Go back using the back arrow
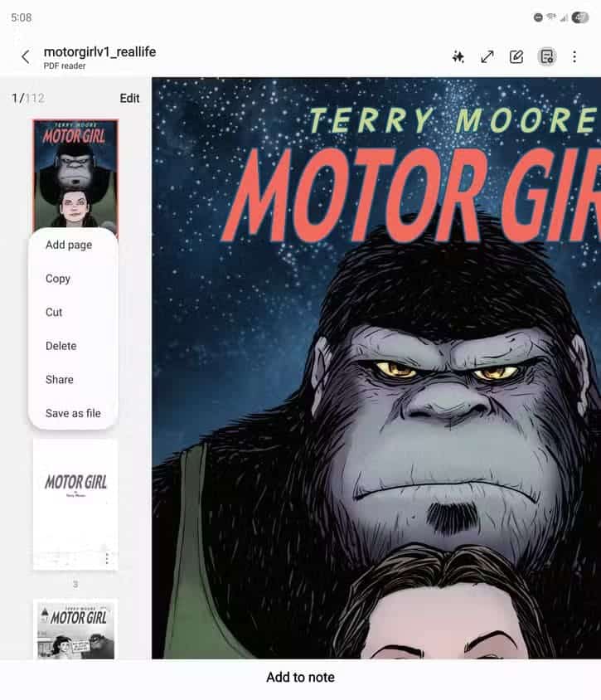 click(x=26, y=57)
